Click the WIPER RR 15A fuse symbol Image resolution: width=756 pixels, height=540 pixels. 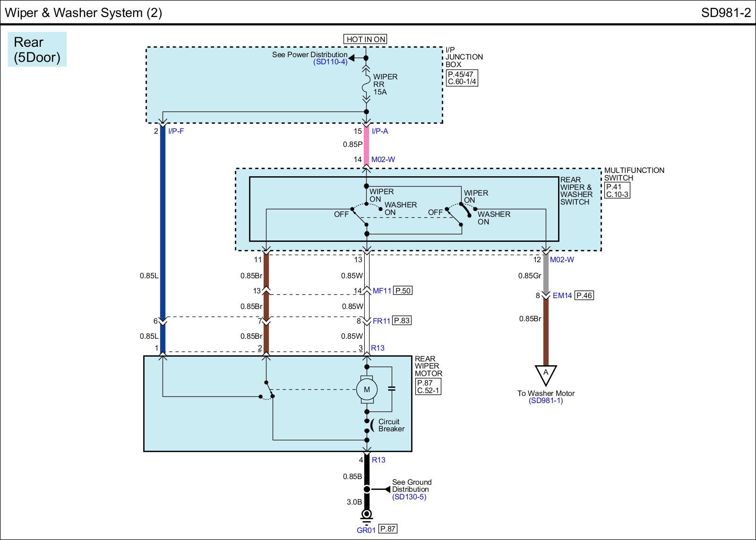(x=366, y=84)
